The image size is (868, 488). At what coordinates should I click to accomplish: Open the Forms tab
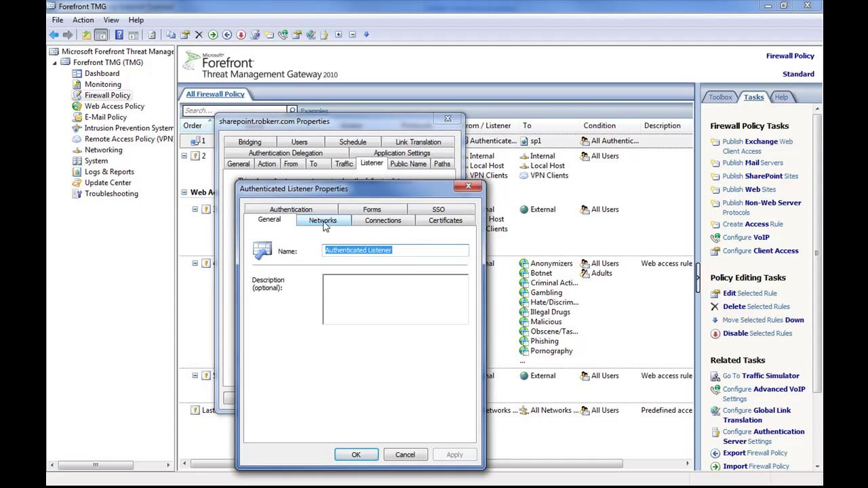372,209
